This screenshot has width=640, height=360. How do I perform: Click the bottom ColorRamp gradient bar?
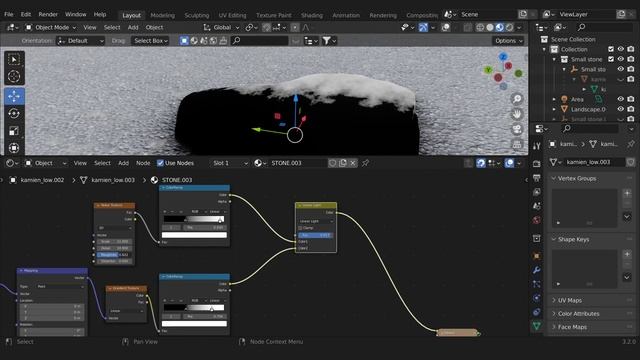pos(194,308)
